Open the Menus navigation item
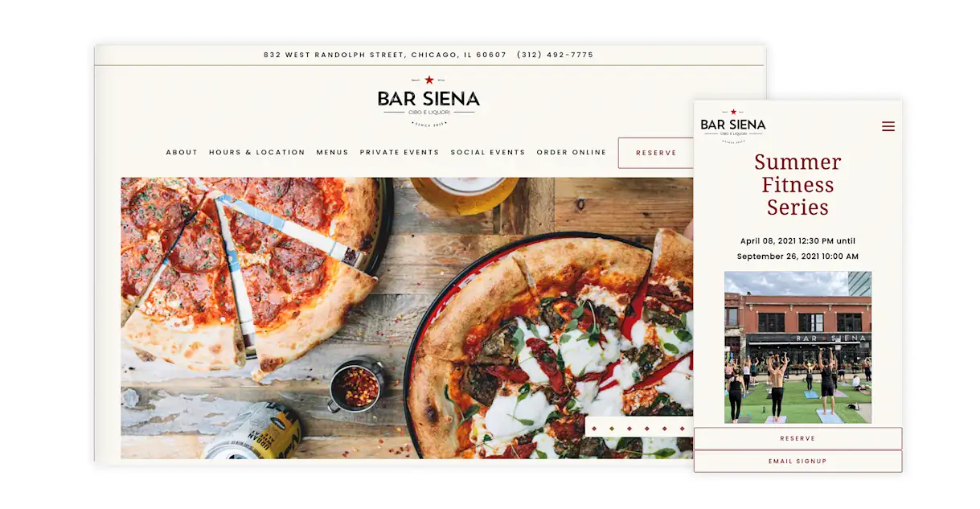Viewport: 980px width, 509px height. [x=333, y=152]
